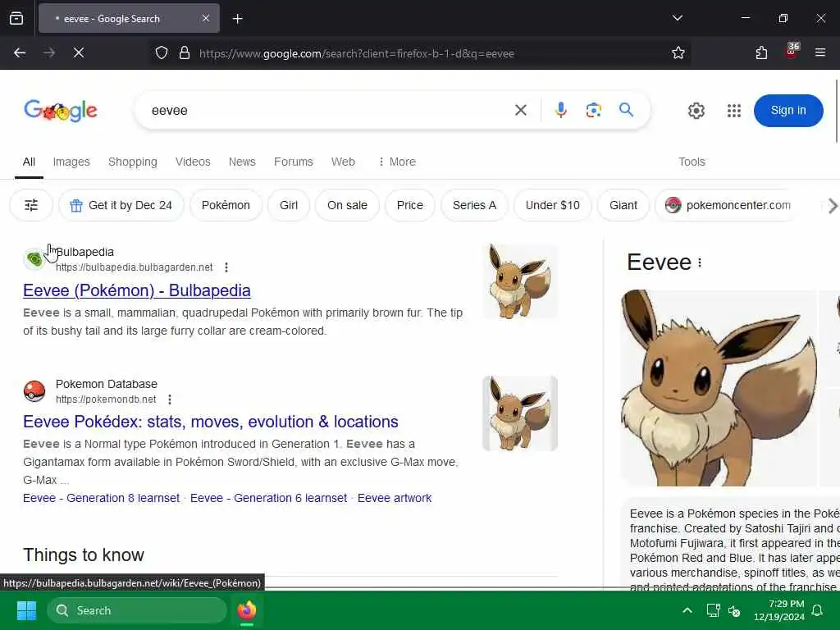
Task: Switch to Videos tab
Action: 192,162
